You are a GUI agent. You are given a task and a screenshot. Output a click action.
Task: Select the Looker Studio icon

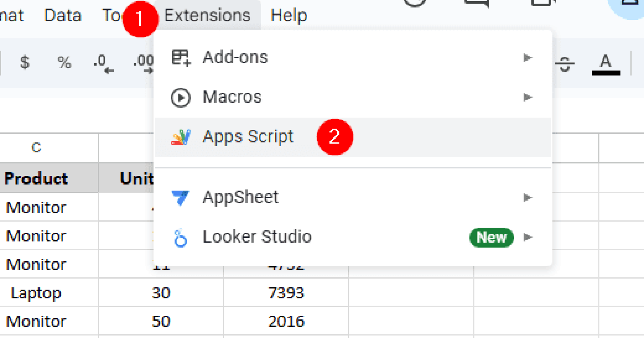point(180,237)
